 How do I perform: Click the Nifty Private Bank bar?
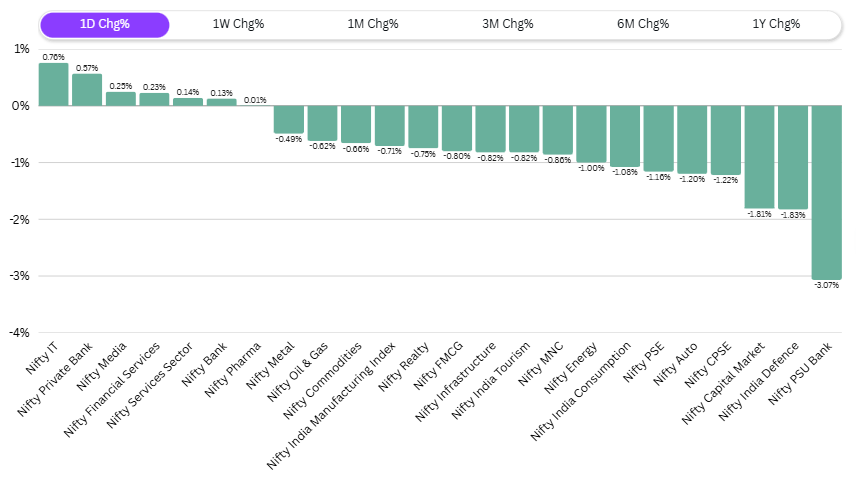click(x=87, y=90)
